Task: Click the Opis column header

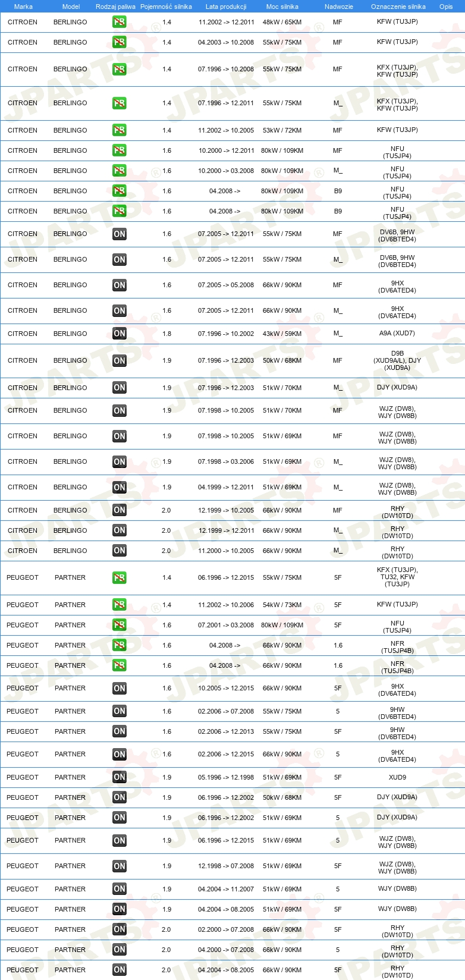Action: (x=446, y=7)
